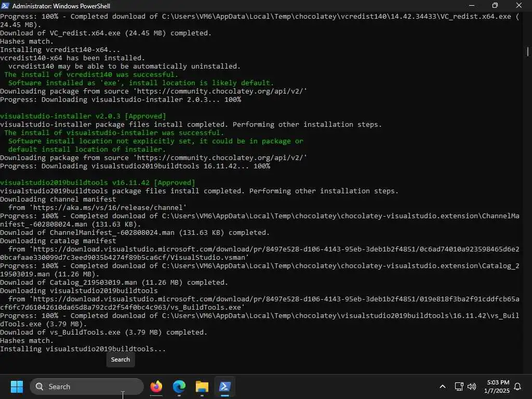Select the PowerShell taskbar icon
Image resolution: width=532 pixels, height=399 pixels.
[x=224, y=387]
